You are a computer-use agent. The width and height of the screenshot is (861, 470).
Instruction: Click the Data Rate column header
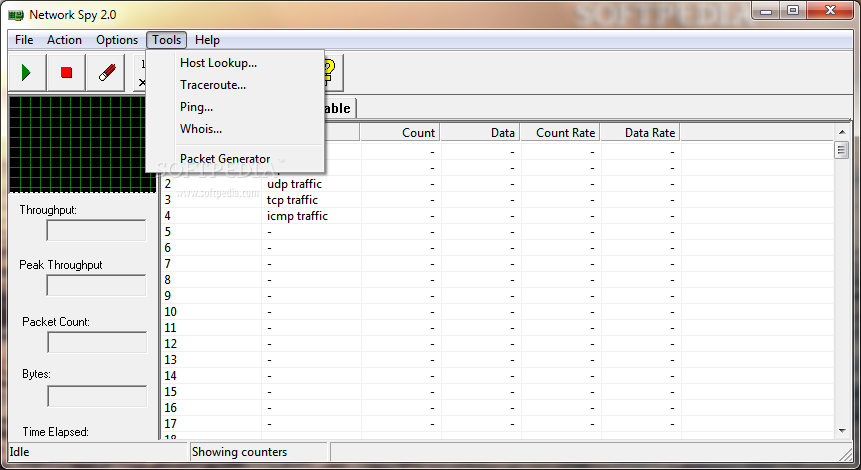[x=640, y=133]
